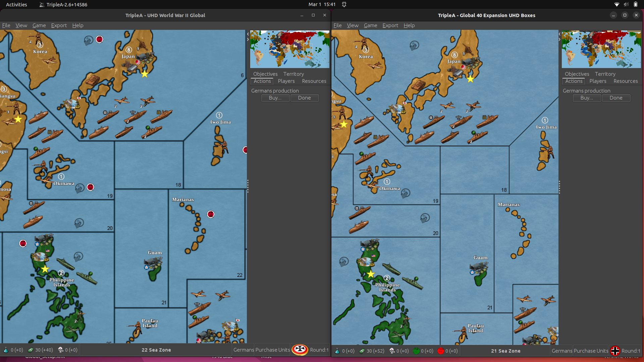
Task: Click flask tech tokens icon, left status bar
Action: [6, 350]
